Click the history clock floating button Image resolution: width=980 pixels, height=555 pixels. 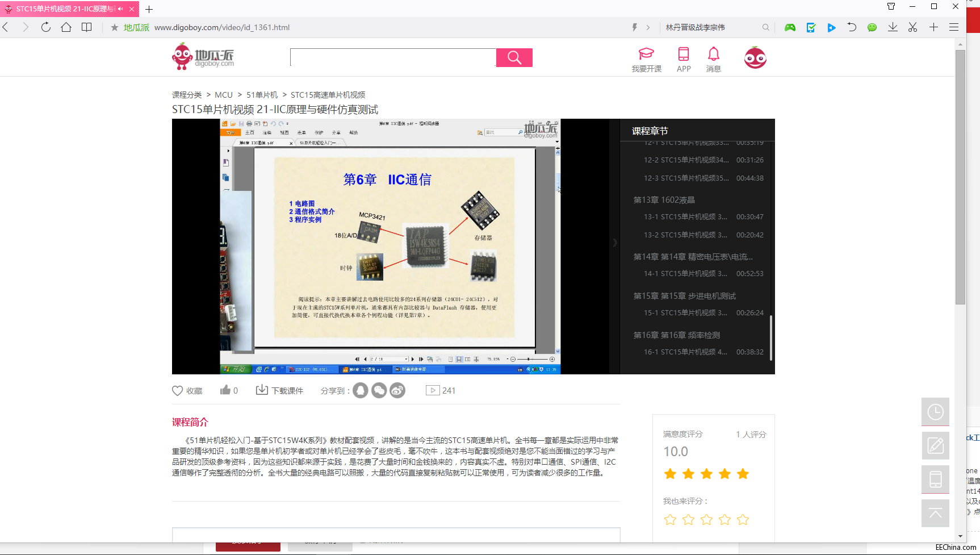[x=935, y=412]
